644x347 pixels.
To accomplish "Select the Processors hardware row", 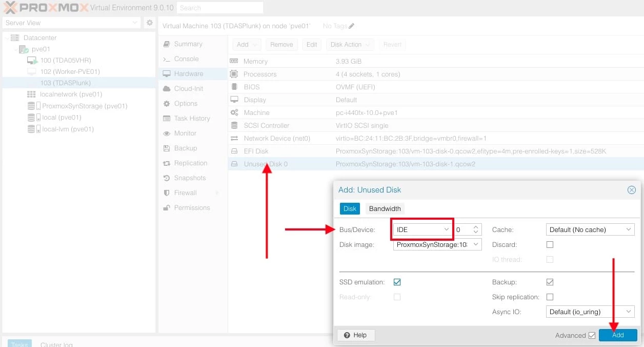I will 436,74.
